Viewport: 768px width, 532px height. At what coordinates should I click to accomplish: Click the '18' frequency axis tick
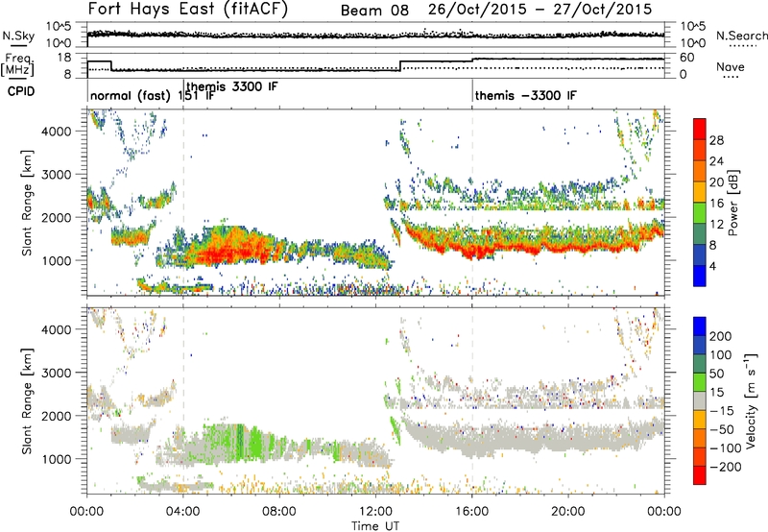(x=64, y=58)
